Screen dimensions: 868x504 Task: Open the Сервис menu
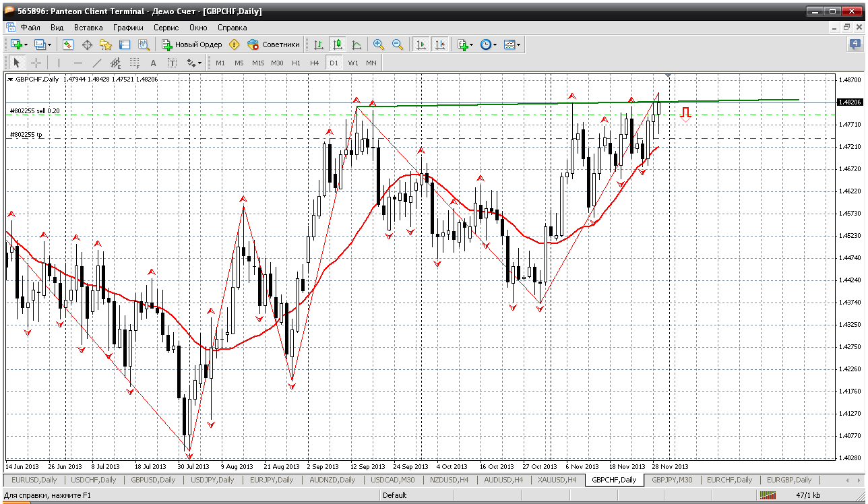click(166, 28)
